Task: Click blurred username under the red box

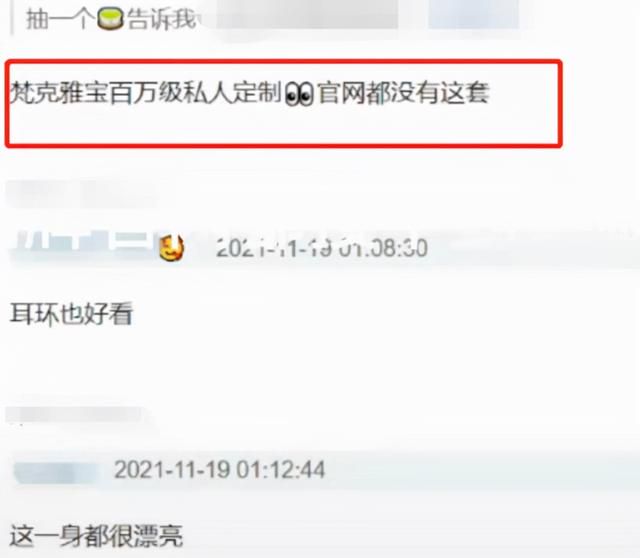Action: coord(80,194)
